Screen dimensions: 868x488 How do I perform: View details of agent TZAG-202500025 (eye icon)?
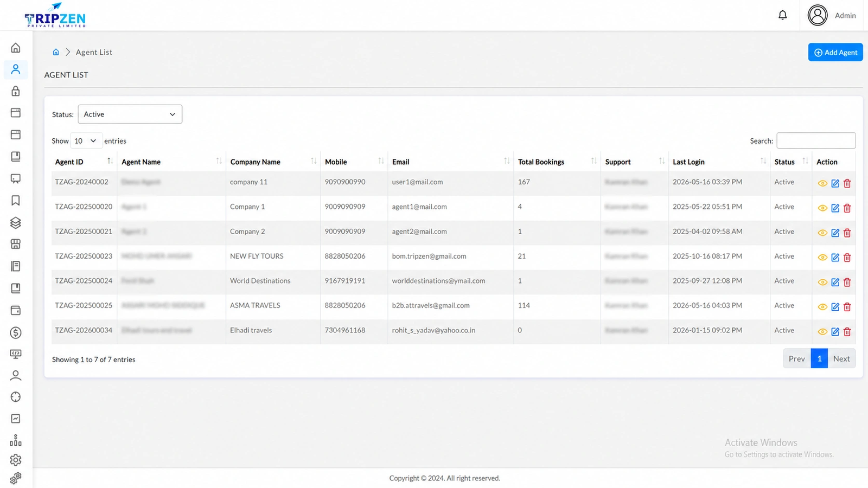point(822,307)
